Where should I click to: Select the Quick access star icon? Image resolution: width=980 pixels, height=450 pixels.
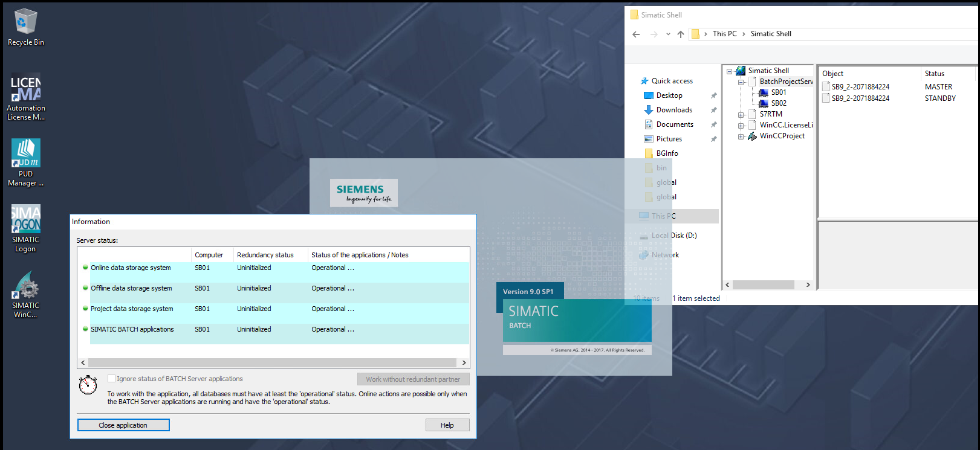(644, 81)
